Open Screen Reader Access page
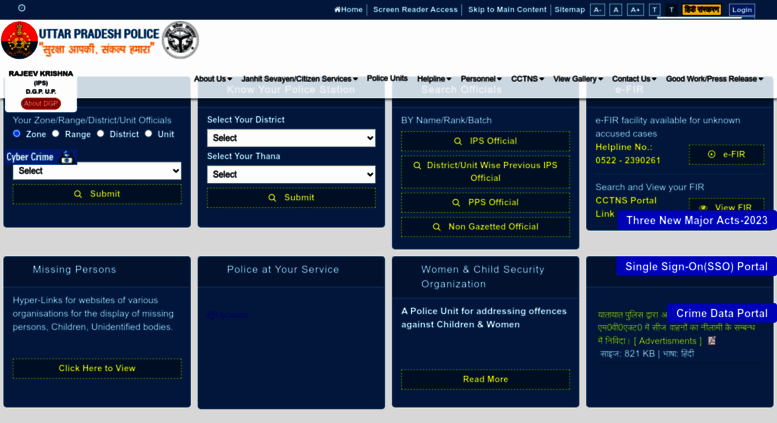The image size is (777, 423). [x=415, y=9]
